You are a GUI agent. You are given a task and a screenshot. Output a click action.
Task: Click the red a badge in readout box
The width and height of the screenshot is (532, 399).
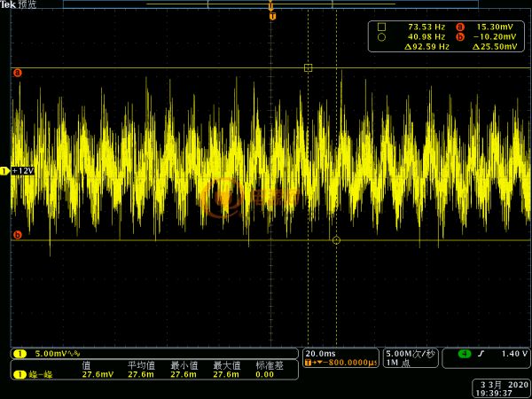pyautogui.click(x=460, y=27)
